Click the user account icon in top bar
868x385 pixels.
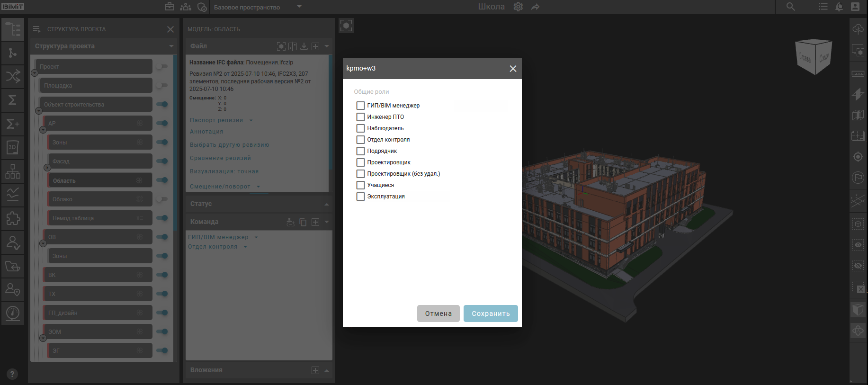click(x=855, y=7)
